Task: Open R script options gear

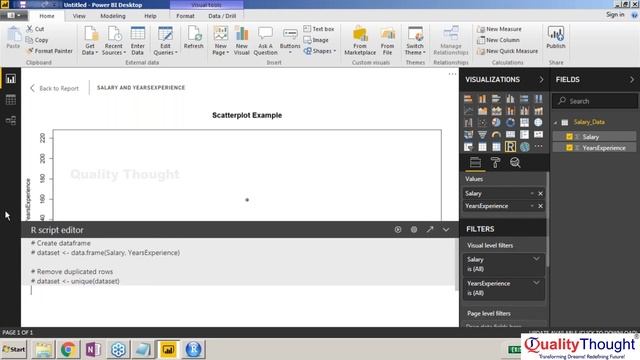Action: (x=414, y=230)
